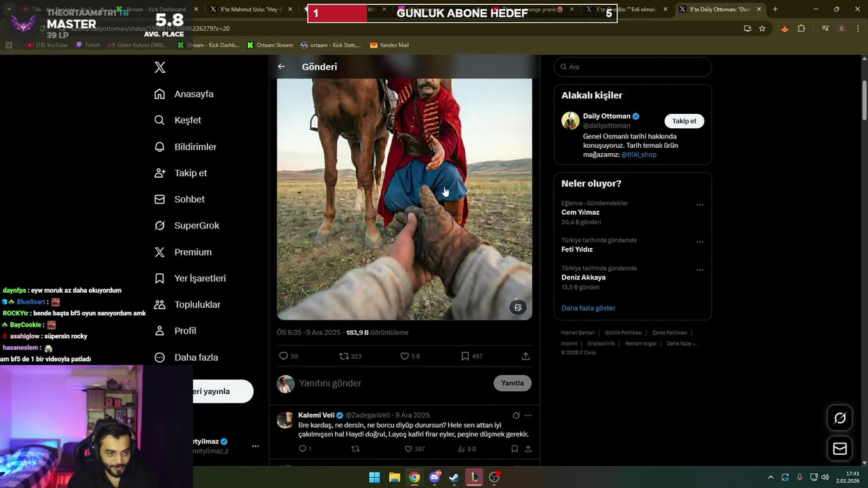Open Reklam bilgisi footer link
868x488 pixels.
(x=641, y=344)
